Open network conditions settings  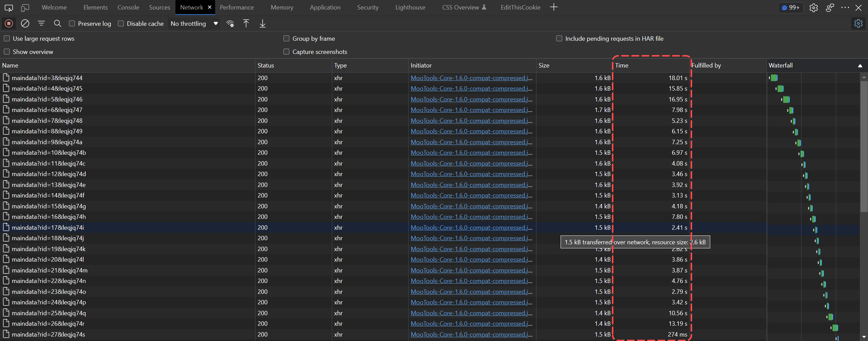coord(230,23)
